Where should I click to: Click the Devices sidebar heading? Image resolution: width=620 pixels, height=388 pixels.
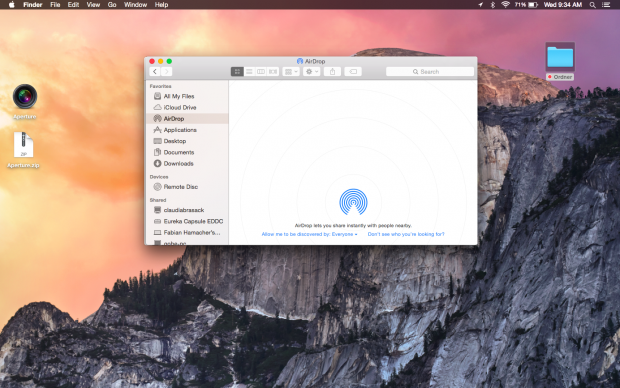(x=159, y=177)
